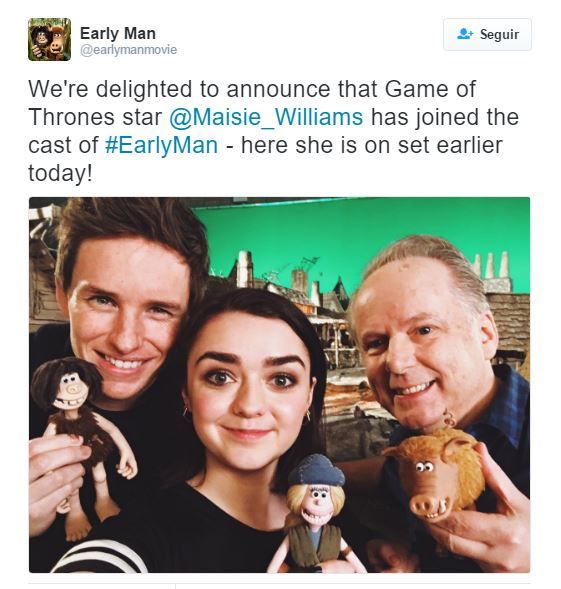This screenshot has height=589, width=561.
Task: Visit the @earlymanmovie handle
Action: tap(128, 50)
